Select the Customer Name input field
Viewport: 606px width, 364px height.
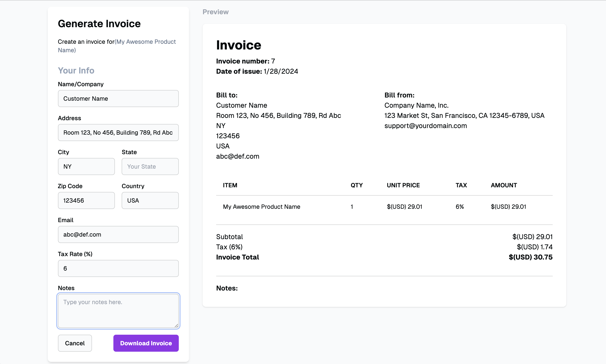coord(118,98)
